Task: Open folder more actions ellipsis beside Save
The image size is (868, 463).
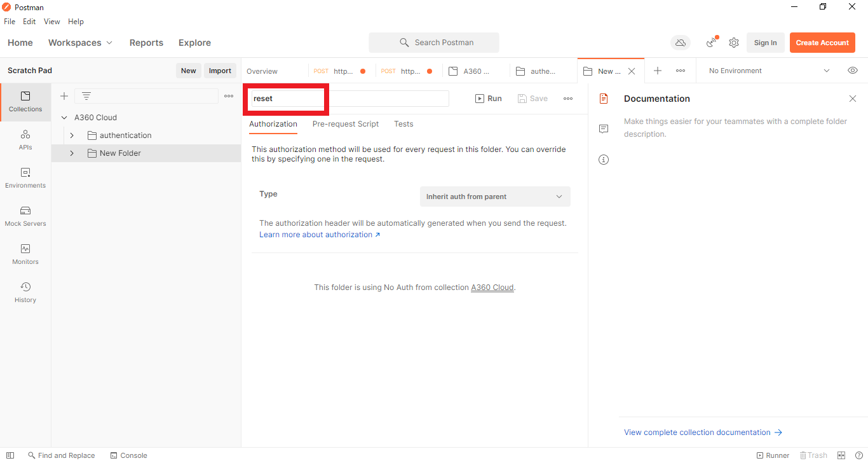Action: pos(568,99)
